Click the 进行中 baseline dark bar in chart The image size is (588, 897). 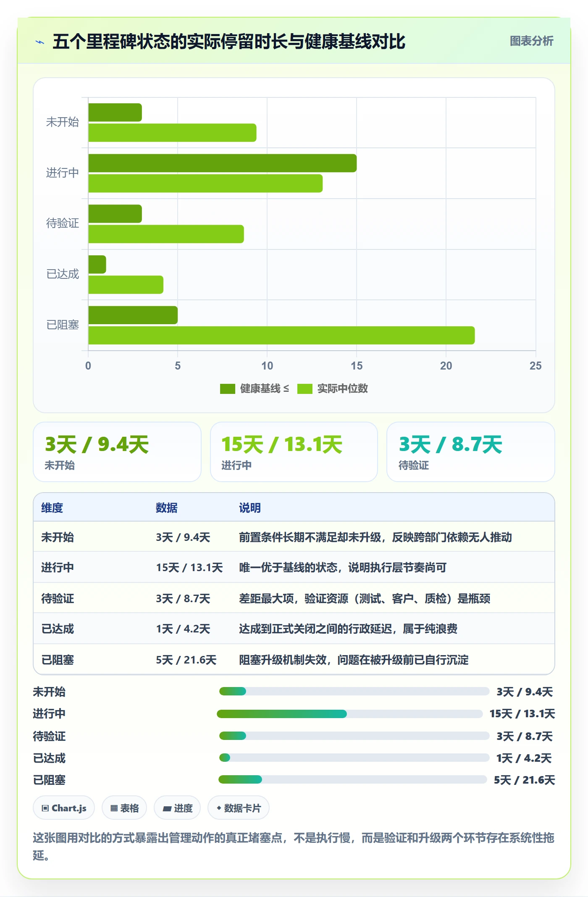click(x=222, y=163)
